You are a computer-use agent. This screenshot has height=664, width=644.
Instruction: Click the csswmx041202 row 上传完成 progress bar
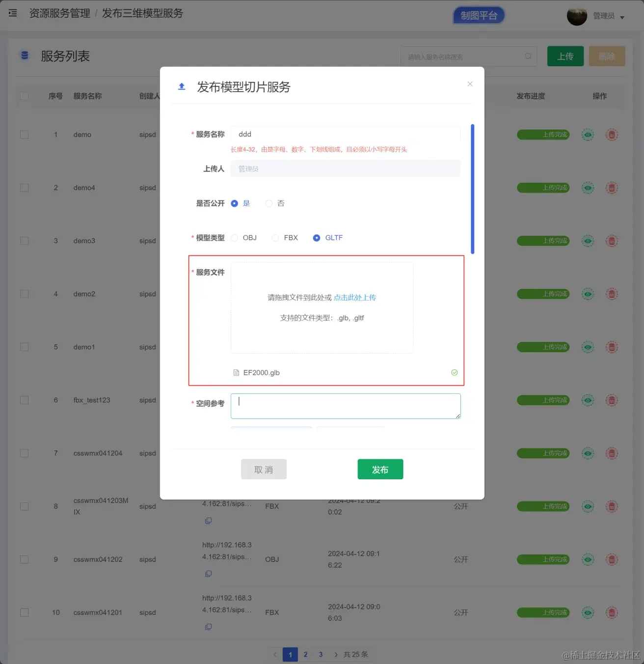point(543,559)
